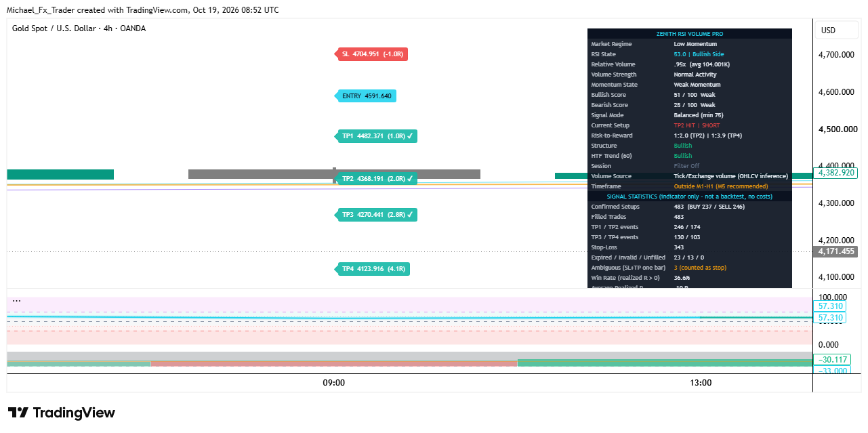
Task: Select the −30.117 indicator value tag
Action: (833, 360)
